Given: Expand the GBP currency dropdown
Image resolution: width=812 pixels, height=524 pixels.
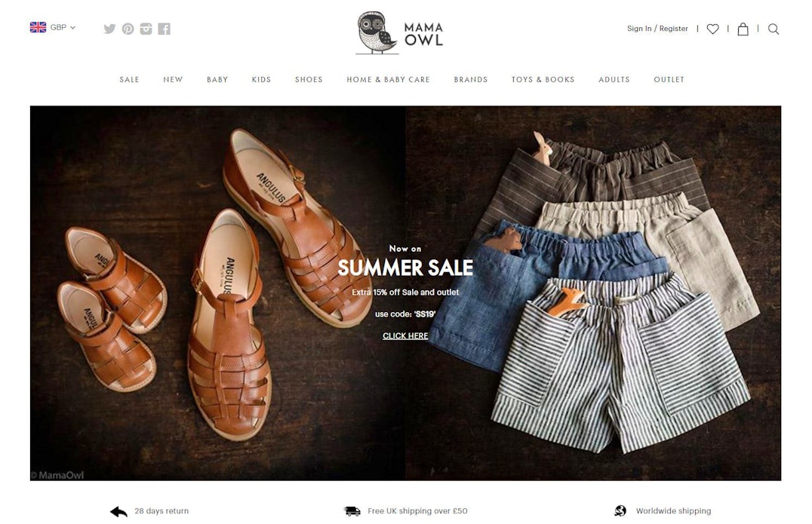Looking at the screenshot, I should tap(63, 27).
